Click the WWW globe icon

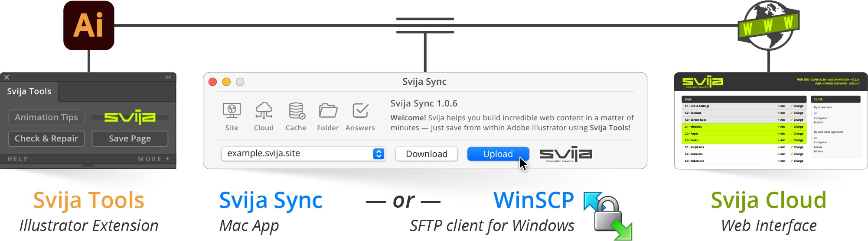[x=768, y=25]
